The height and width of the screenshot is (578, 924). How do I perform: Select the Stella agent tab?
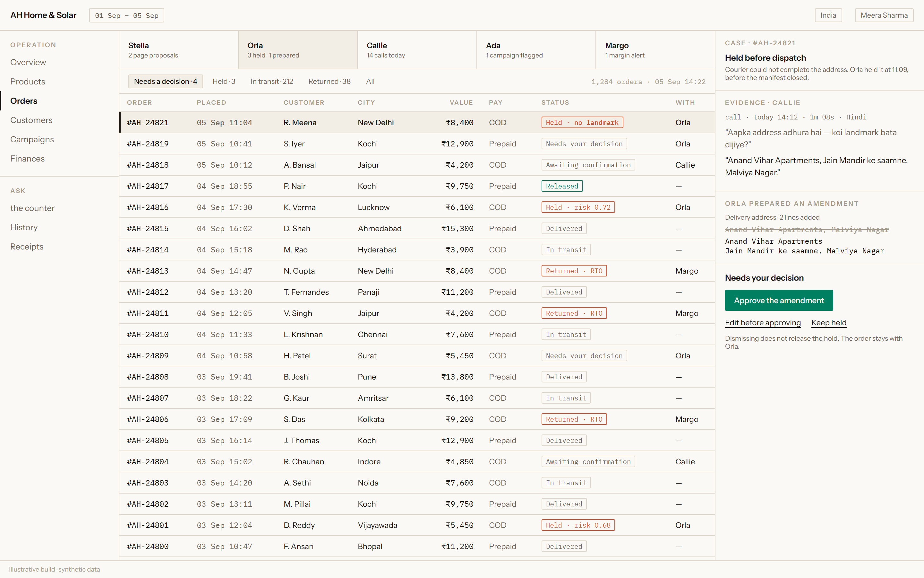179,50
